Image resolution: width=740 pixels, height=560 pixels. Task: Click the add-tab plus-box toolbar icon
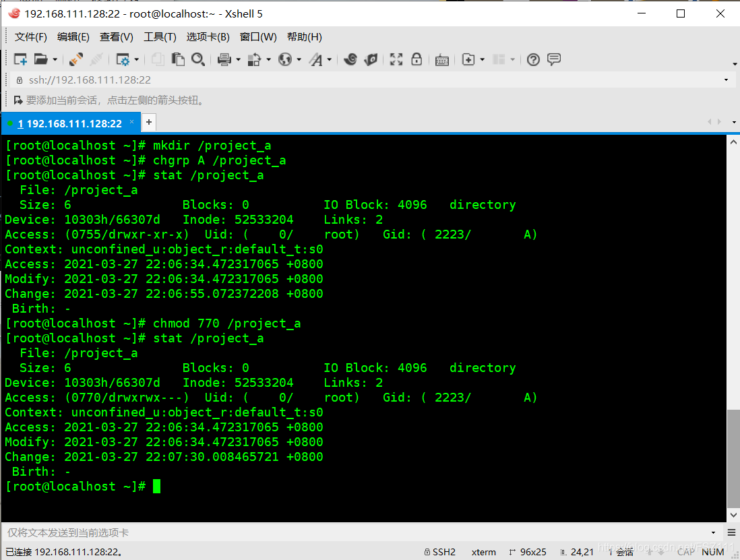pyautogui.click(x=468, y=59)
